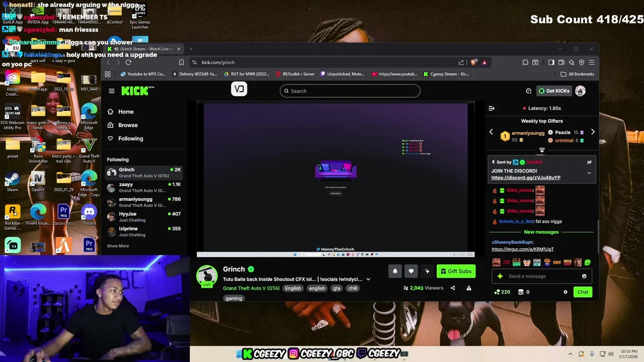Screen dimensions: 644x362
Task: Open HyyJoe channel in Following list
Action: tap(143, 217)
